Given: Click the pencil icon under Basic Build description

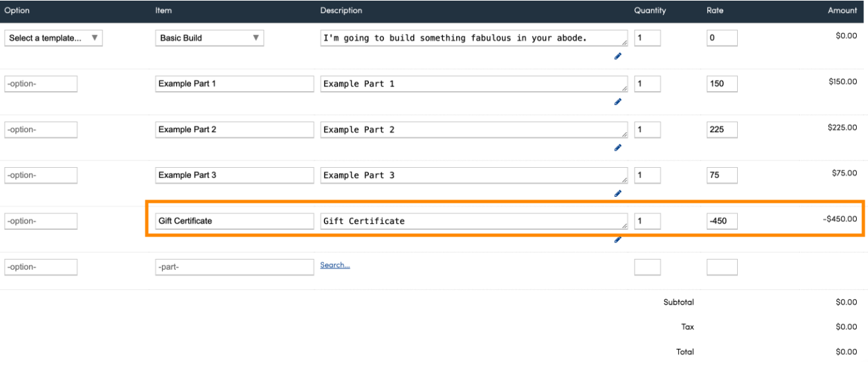Looking at the screenshot, I should point(617,57).
